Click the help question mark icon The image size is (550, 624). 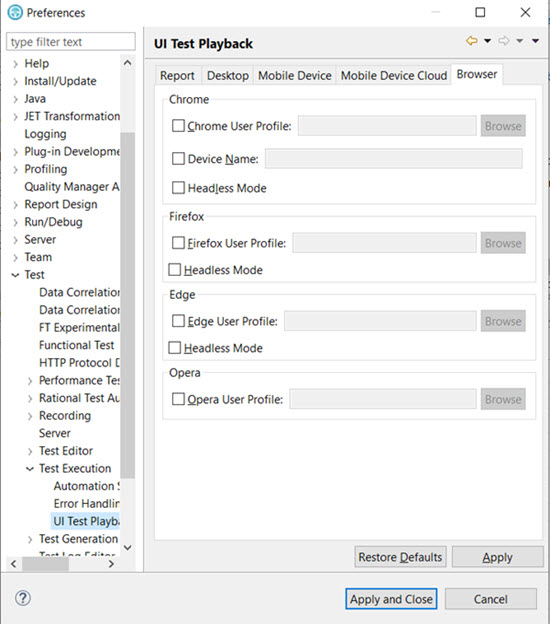point(23,598)
